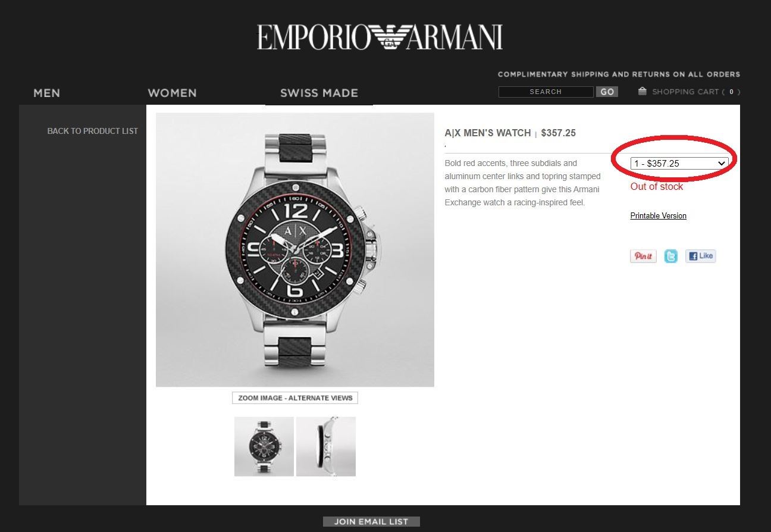Click Zoom Image - Alternate Views button
The height and width of the screenshot is (532, 771).
tap(295, 398)
